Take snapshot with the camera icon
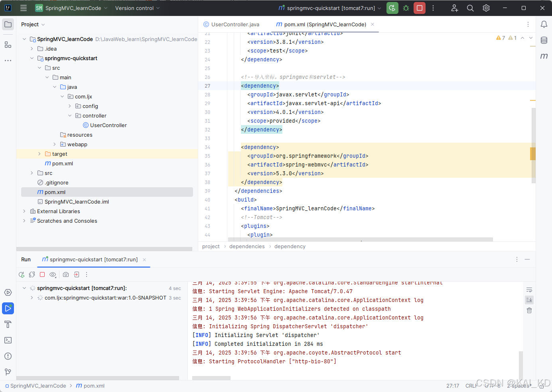552x392 pixels. click(x=66, y=274)
